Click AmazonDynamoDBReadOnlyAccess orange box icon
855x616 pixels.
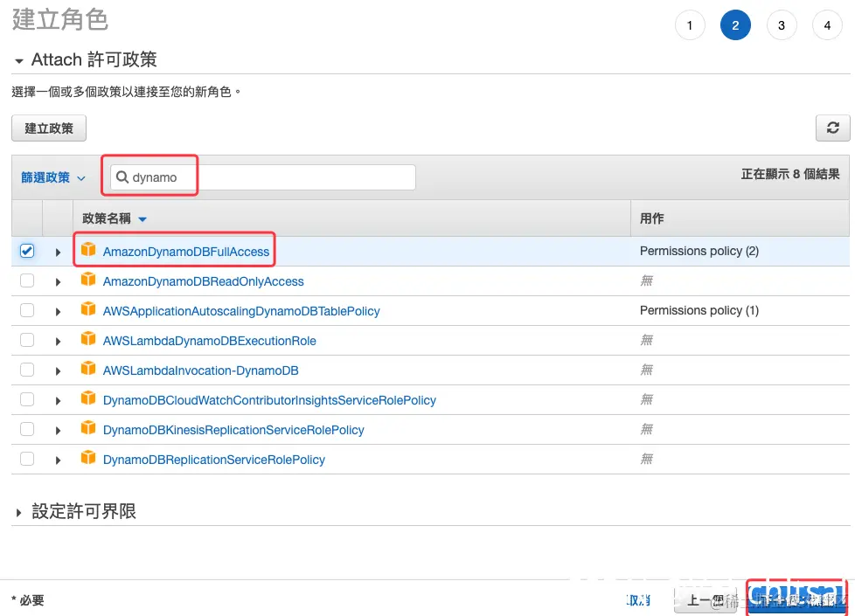(x=88, y=280)
